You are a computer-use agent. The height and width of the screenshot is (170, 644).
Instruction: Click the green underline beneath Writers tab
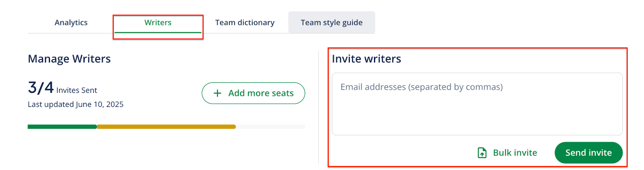pyautogui.click(x=158, y=32)
